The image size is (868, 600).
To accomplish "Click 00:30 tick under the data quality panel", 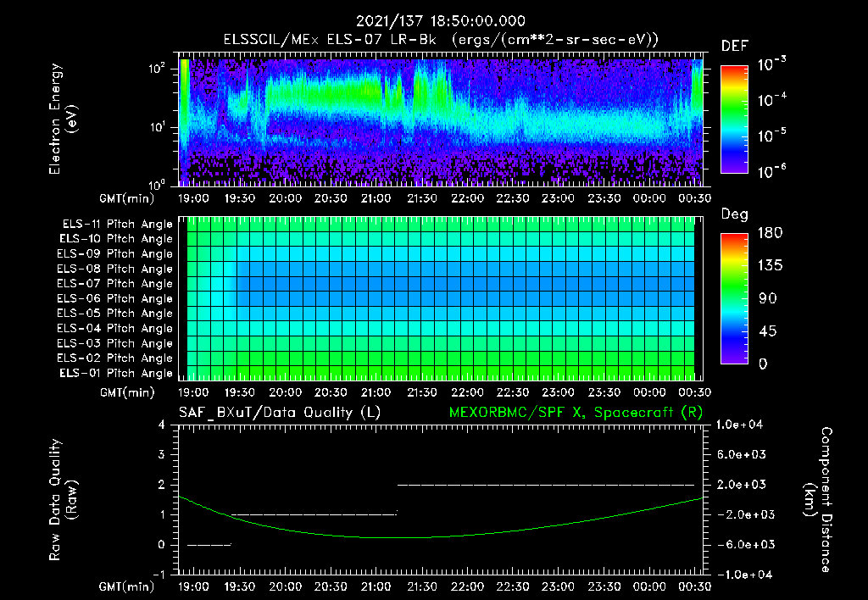I will [695, 586].
